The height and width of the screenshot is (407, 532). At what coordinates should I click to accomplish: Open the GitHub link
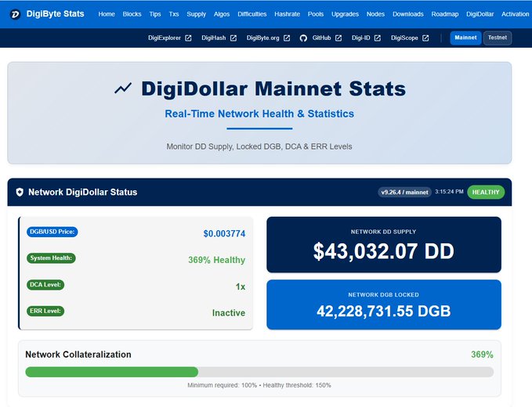321,38
